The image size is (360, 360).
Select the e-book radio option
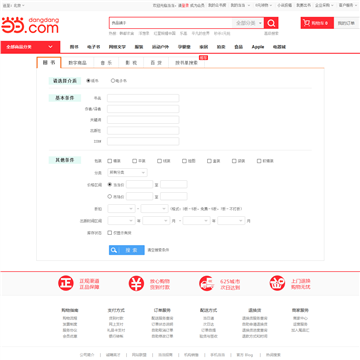click(113, 81)
